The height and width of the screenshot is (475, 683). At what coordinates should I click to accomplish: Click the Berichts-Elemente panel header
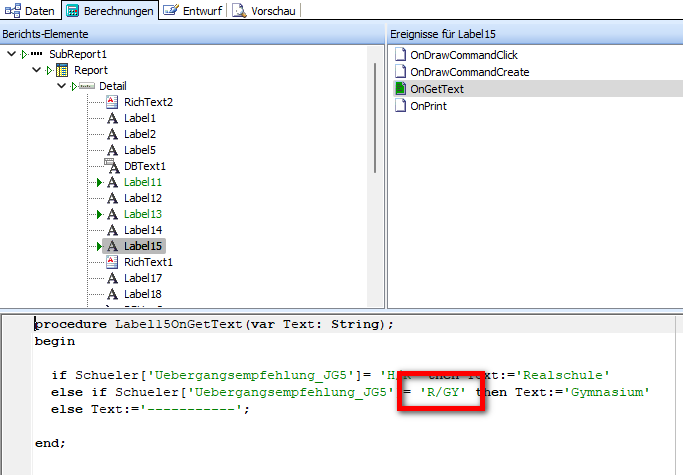[x=193, y=34]
